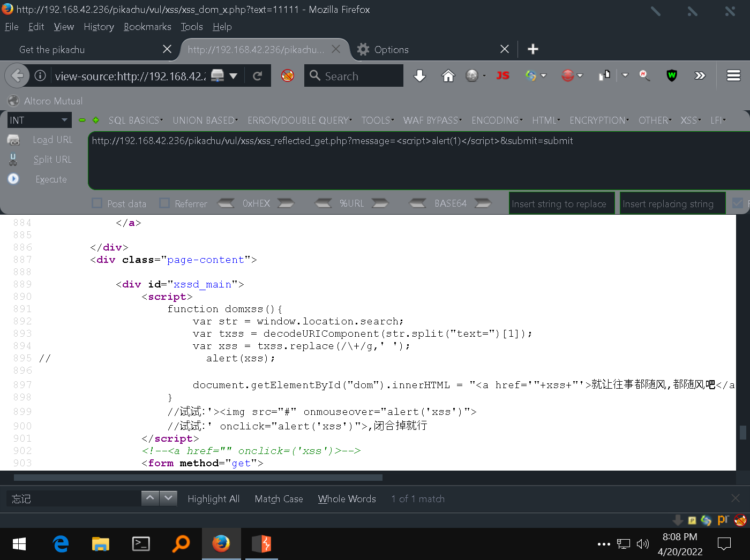Enable the Post data checkbox
The image size is (750, 560).
click(x=97, y=203)
